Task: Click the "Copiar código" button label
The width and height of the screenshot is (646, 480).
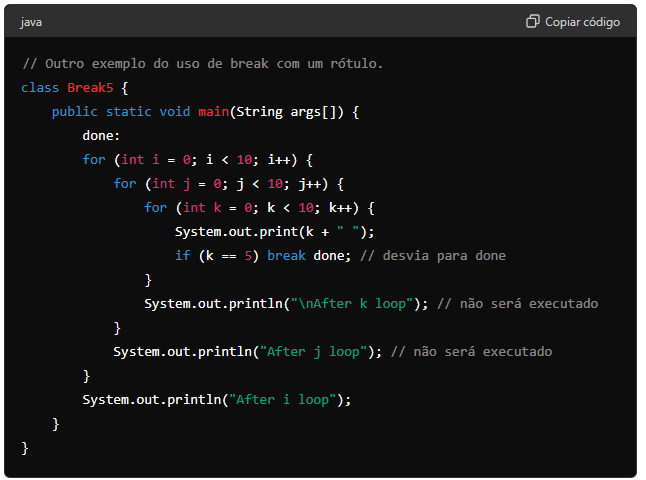Action: [582, 22]
